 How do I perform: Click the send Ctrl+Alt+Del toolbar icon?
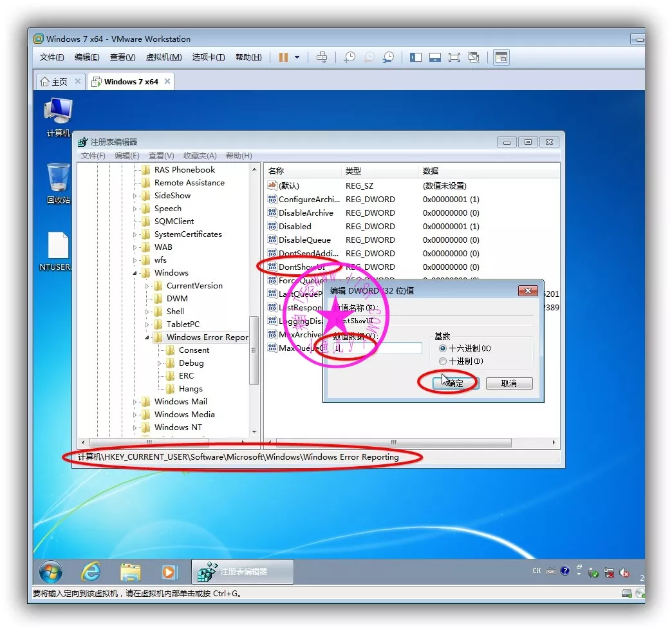pyautogui.click(x=322, y=57)
